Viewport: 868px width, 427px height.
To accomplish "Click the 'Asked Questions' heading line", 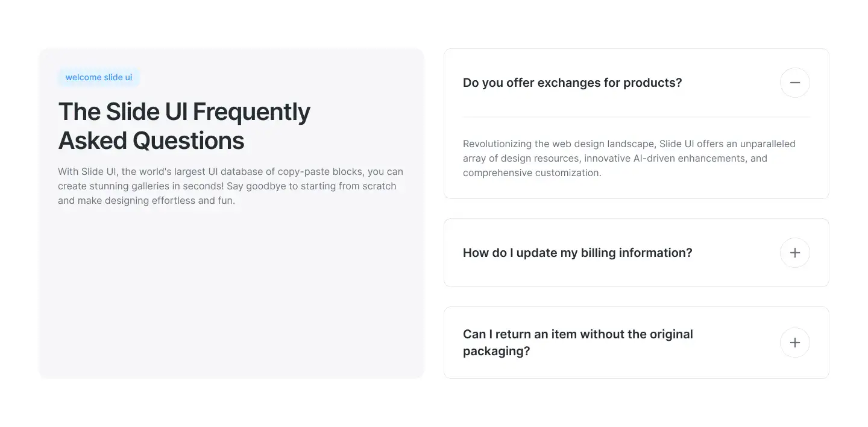I will pyautogui.click(x=151, y=141).
